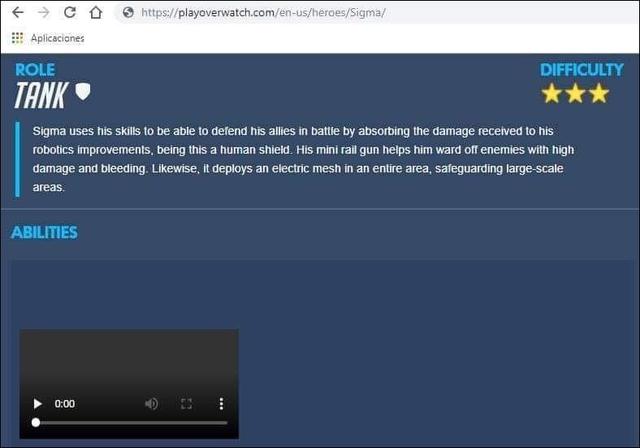Click the address bar URL field
The width and height of the screenshot is (640, 448).
(x=377, y=13)
